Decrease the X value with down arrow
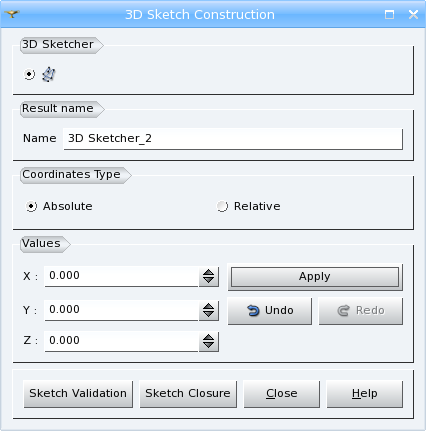The height and width of the screenshot is (431, 426). pos(209,280)
